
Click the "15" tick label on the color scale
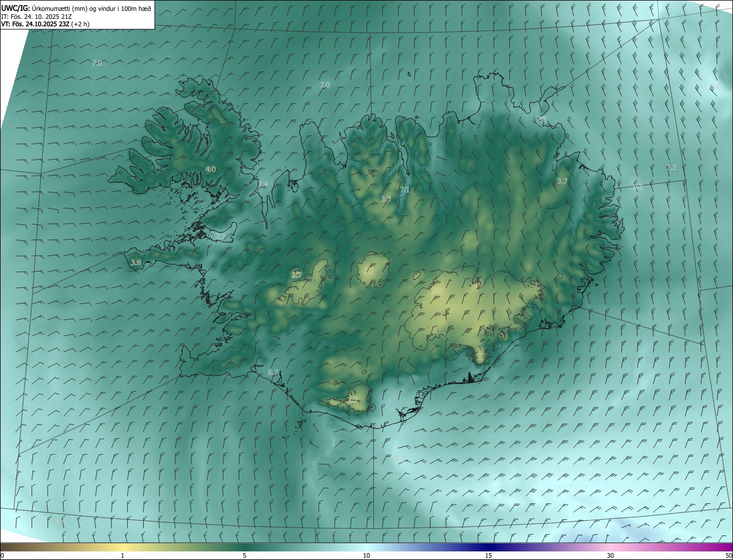pyautogui.click(x=488, y=555)
